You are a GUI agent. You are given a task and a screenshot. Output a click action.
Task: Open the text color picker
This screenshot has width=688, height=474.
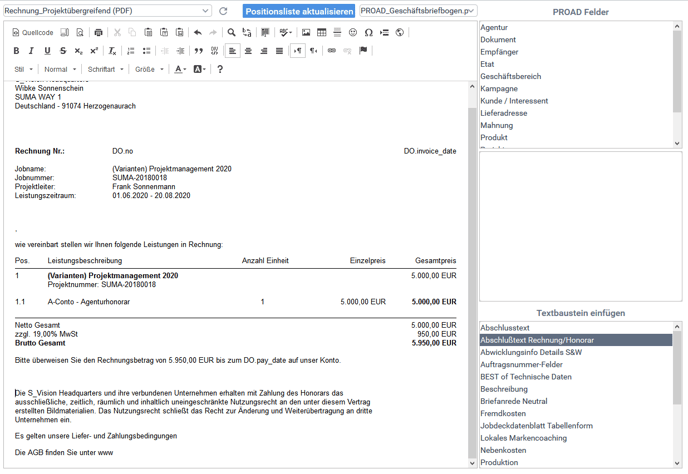click(x=180, y=70)
